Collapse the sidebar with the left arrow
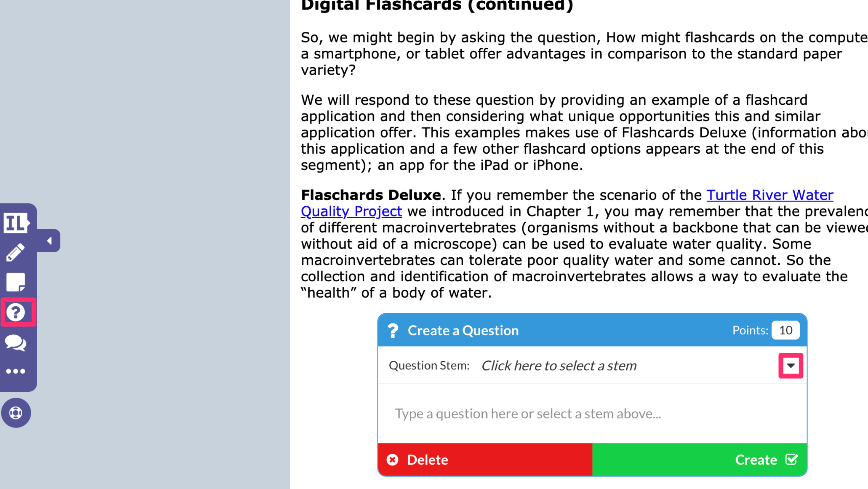 [49, 241]
